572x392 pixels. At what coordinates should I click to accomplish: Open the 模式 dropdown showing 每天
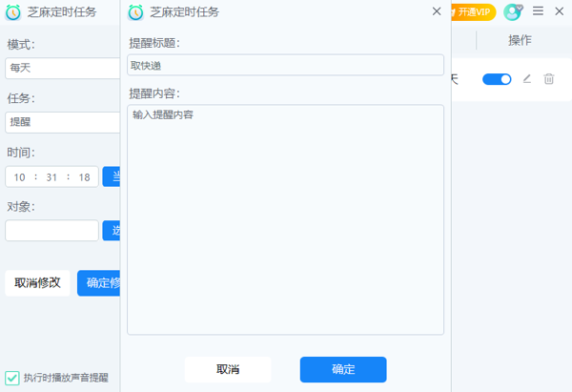point(62,68)
